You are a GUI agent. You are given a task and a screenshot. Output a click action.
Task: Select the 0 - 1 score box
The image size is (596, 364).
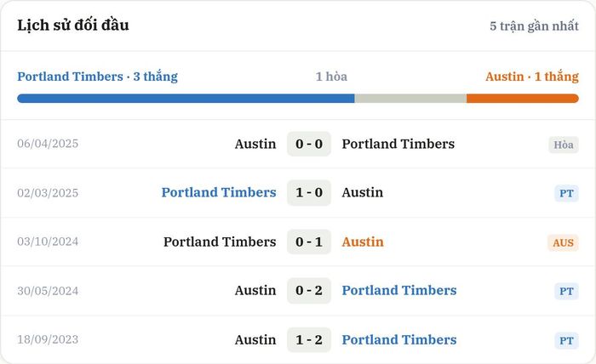[309, 242]
